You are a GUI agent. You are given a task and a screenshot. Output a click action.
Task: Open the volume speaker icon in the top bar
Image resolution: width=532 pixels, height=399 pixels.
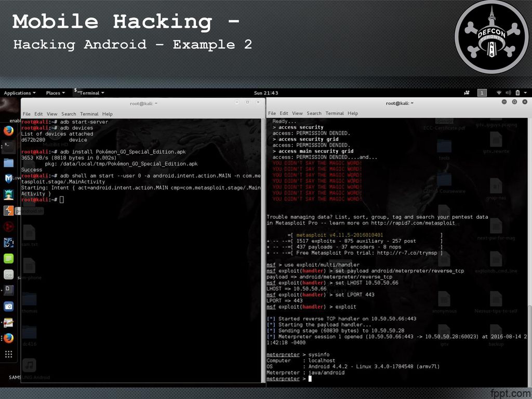508,92
